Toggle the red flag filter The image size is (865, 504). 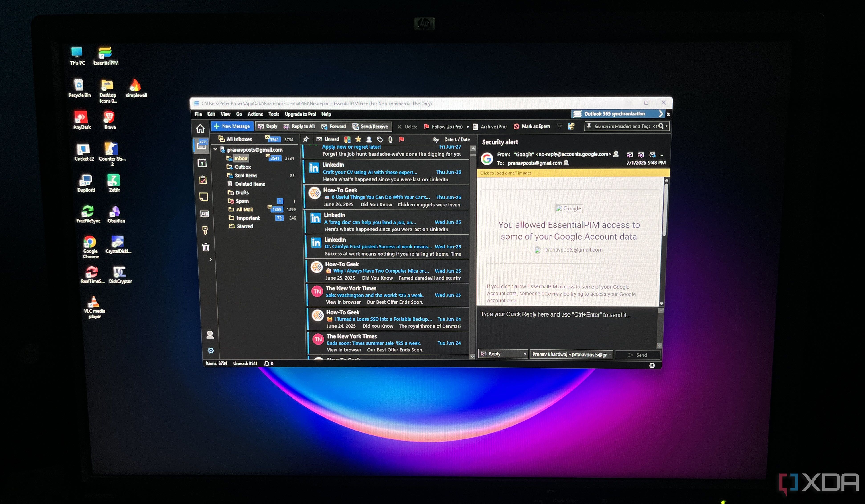[x=401, y=139]
